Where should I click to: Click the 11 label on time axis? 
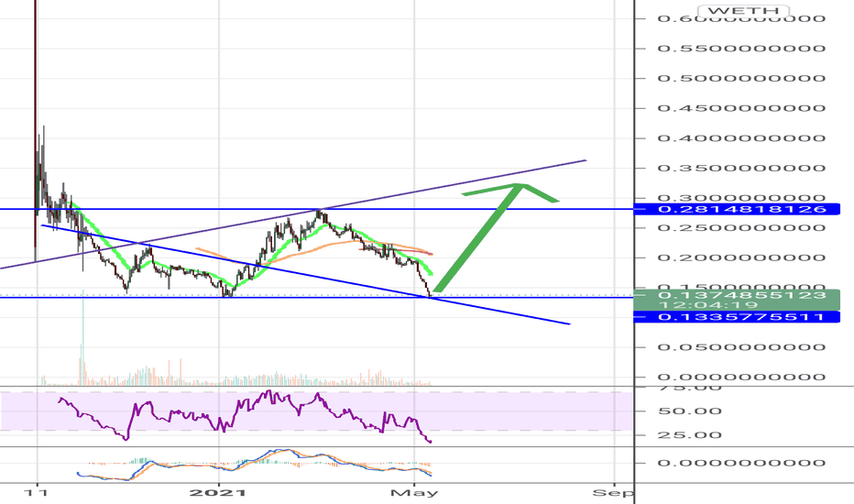pyautogui.click(x=37, y=493)
